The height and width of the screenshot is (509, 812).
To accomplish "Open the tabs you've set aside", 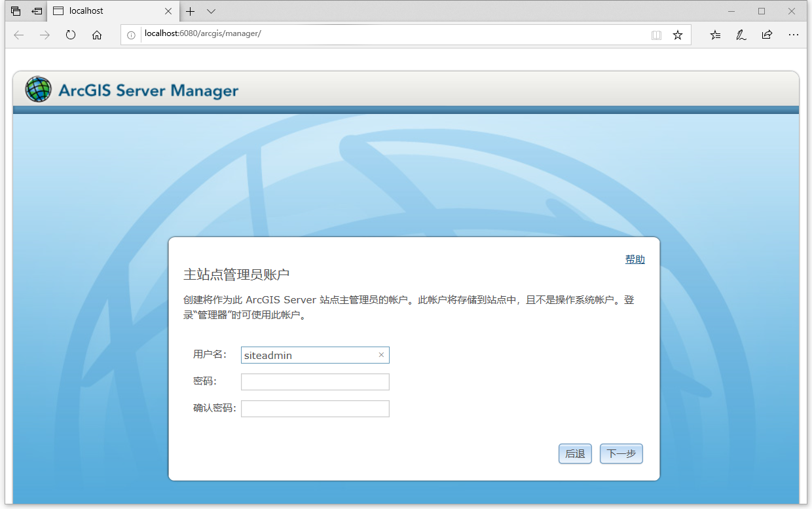I will point(16,11).
